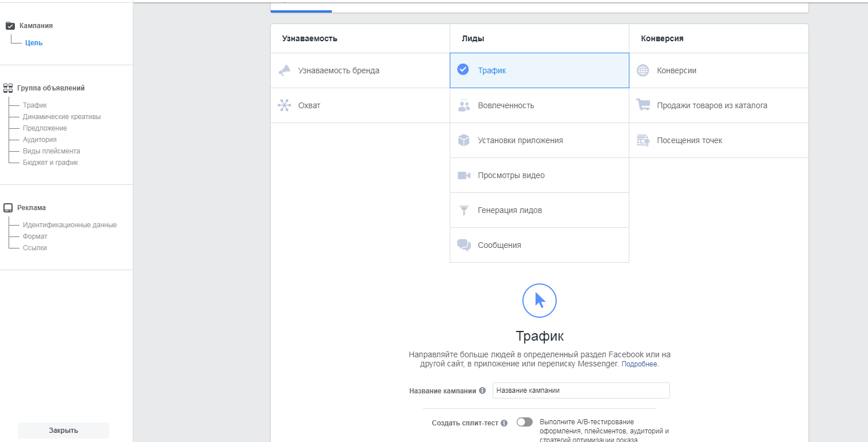Screen dimensions: 868x442
Task: Open Аудитория in the ad set tree
Action: 39,140
